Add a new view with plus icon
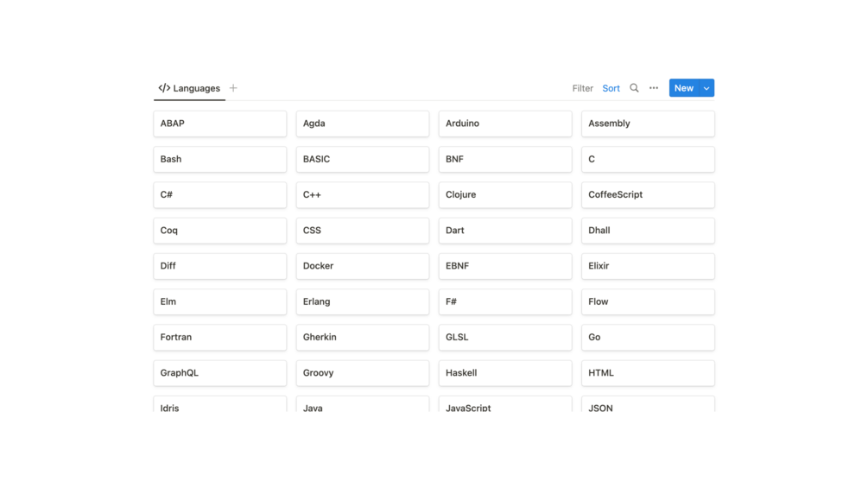The height and width of the screenshot is (488, 868). click(233, 88)
